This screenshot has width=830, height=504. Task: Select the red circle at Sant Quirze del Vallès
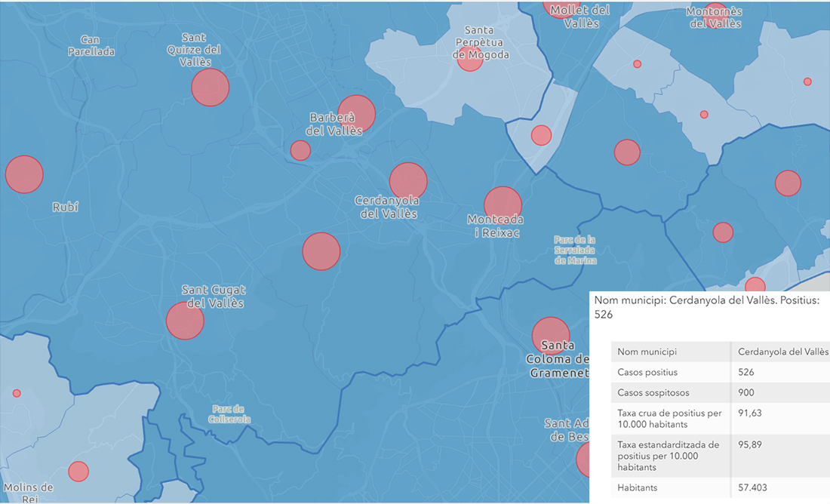[x=211, y=88]
